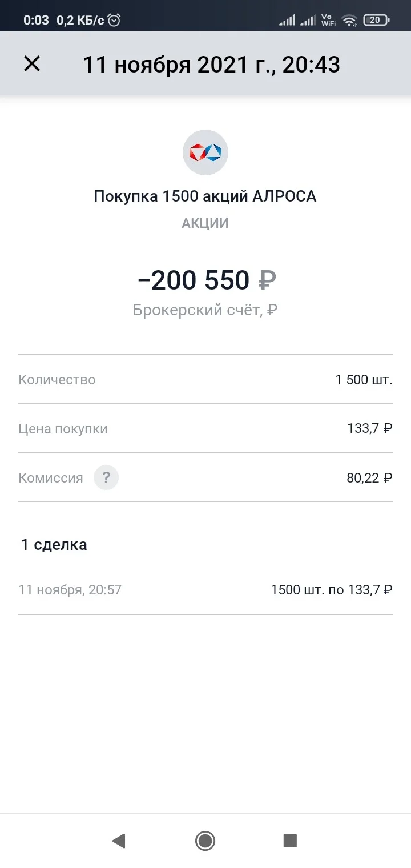Close the transaction details with X icon
411x868 pixels.
click(32, 64)
